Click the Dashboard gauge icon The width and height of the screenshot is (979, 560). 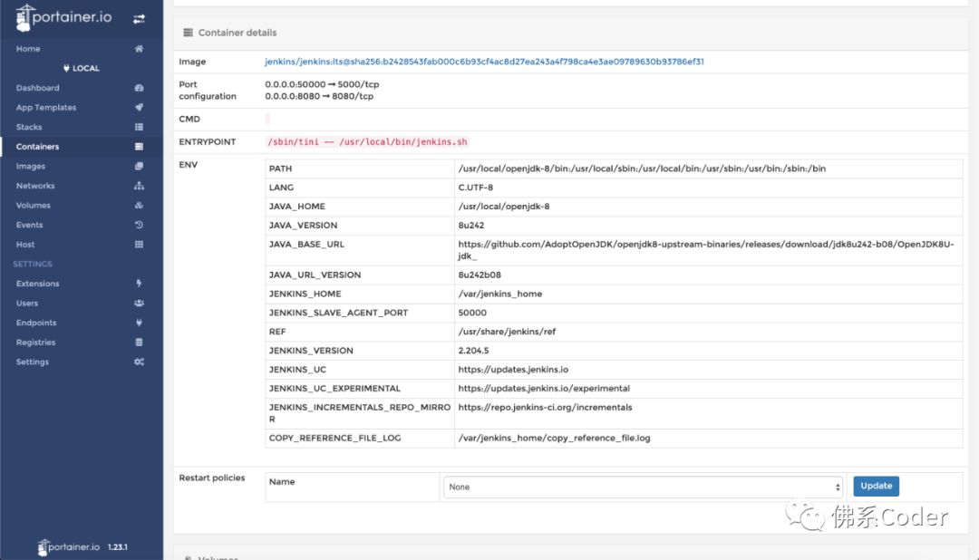coord(139,88)
